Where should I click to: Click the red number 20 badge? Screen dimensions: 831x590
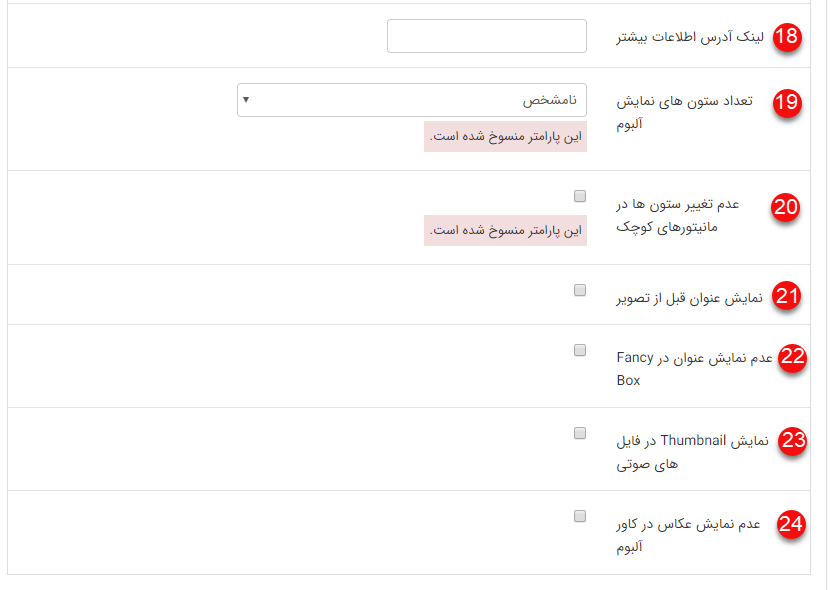[787, 207]
